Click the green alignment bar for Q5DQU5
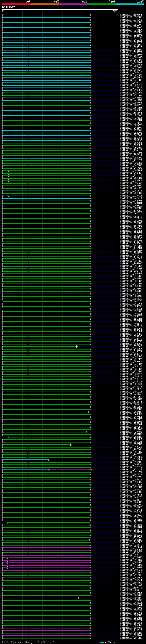This screenshot has width=146, height=644. click(x=37, y=445)
